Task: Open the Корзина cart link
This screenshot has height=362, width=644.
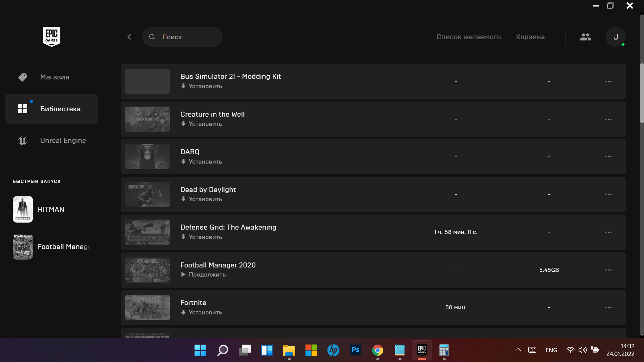Action: (x=530, y=37)
